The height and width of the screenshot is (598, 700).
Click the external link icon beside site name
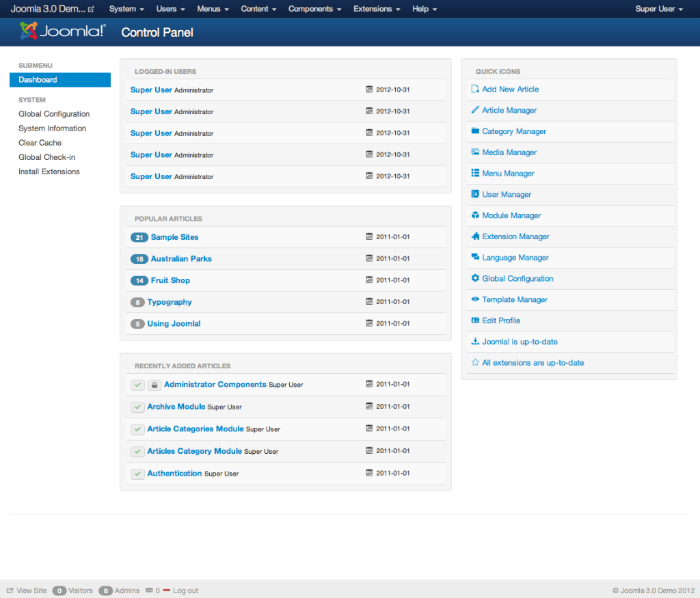pyautogui.click(x=91, y=9)
